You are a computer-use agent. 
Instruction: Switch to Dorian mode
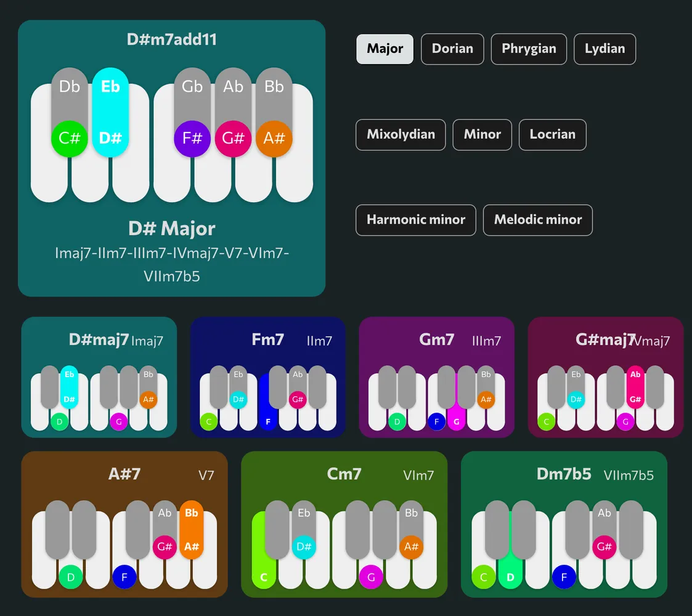pos(452,49)
